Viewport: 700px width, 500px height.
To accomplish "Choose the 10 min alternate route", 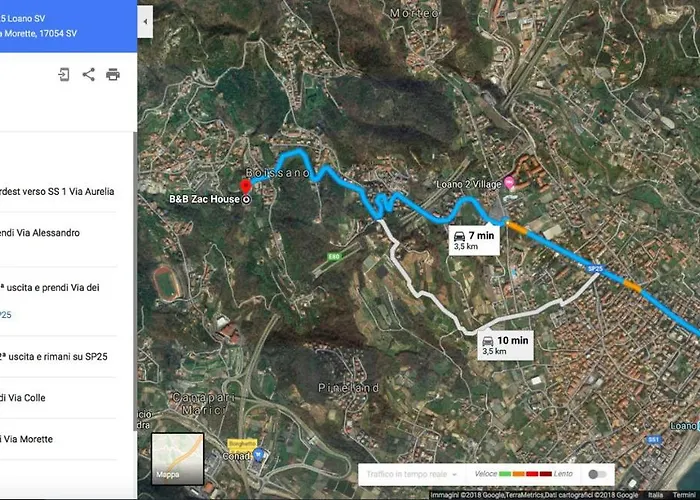I will click(505, 345).
